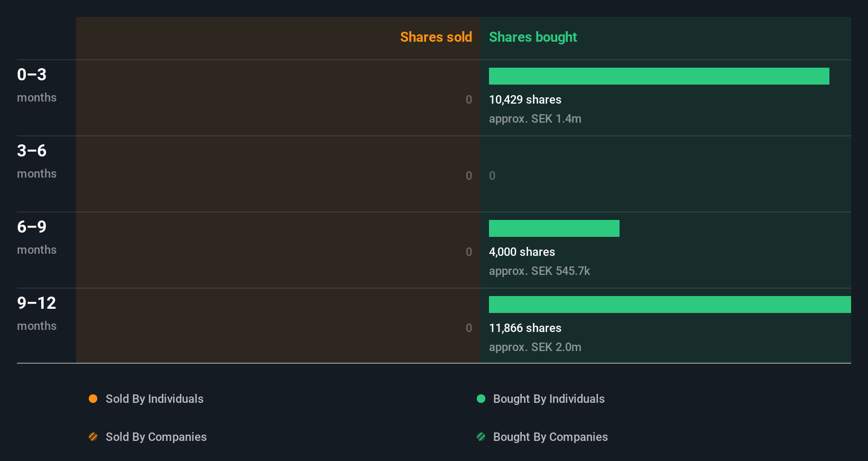Click the green 9–12 months bought bar
This screenshot has height=461, width=868.
670,305
